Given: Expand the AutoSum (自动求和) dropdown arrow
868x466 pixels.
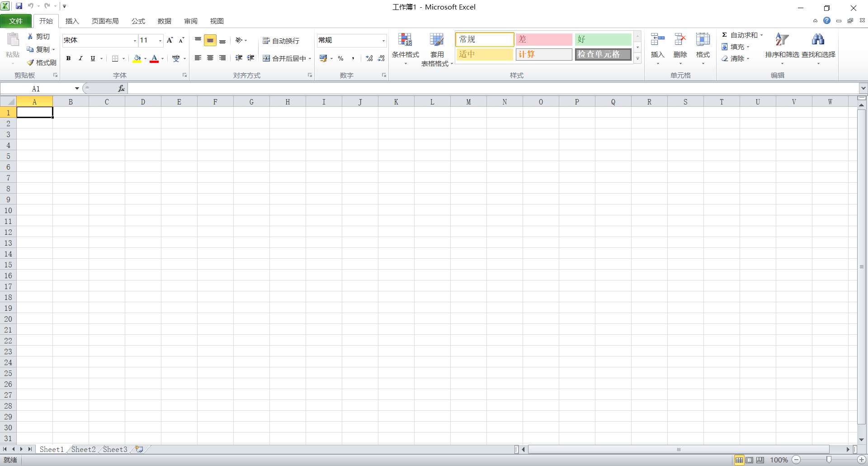Looking at the screenshot, I should 761,35.
